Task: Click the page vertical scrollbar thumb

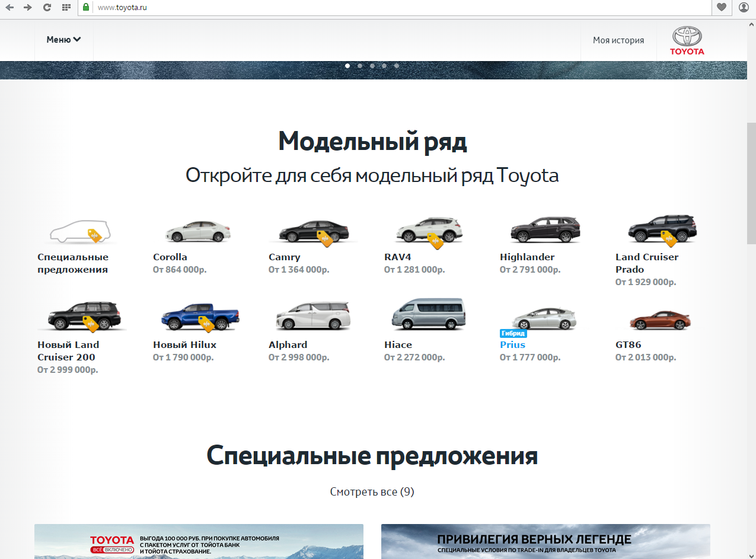Action: 751,183
